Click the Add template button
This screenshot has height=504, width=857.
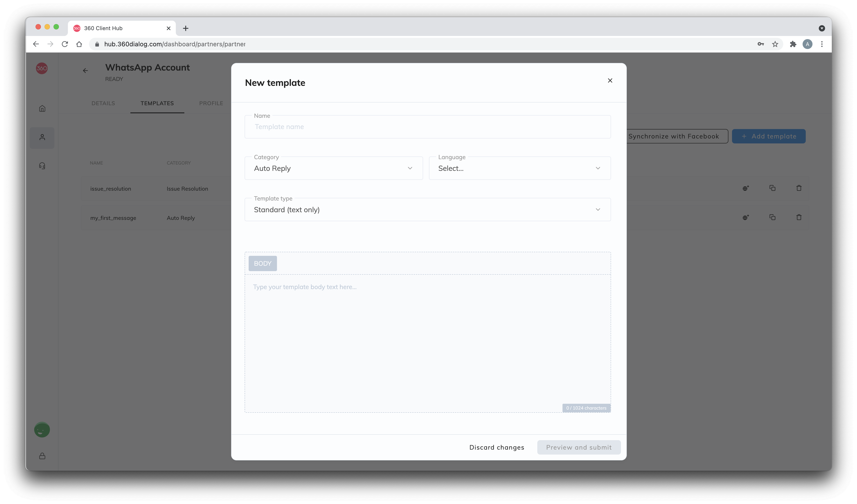[x=769, y=136]
